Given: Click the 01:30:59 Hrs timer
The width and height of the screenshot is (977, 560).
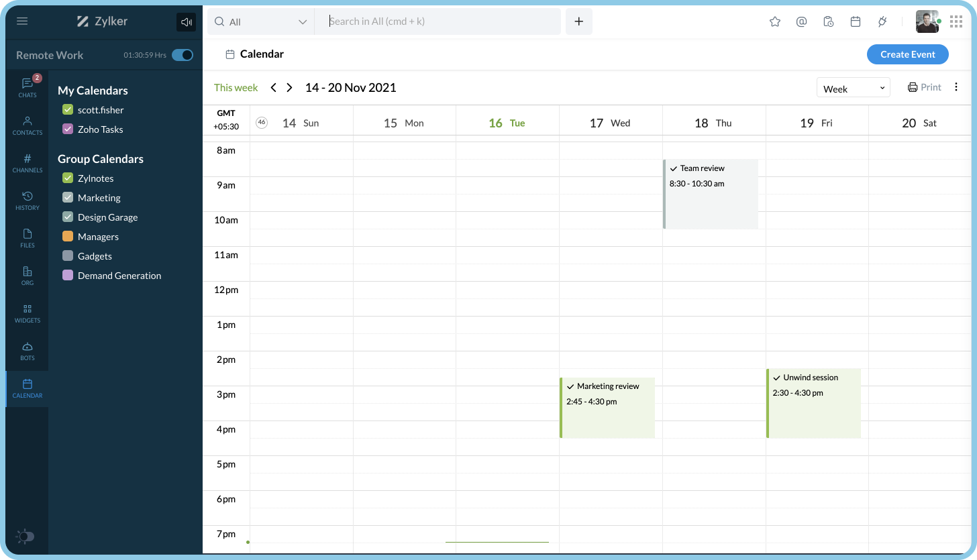Looking at the screenshot, I should pyautogui.click(x=145, y=55).
